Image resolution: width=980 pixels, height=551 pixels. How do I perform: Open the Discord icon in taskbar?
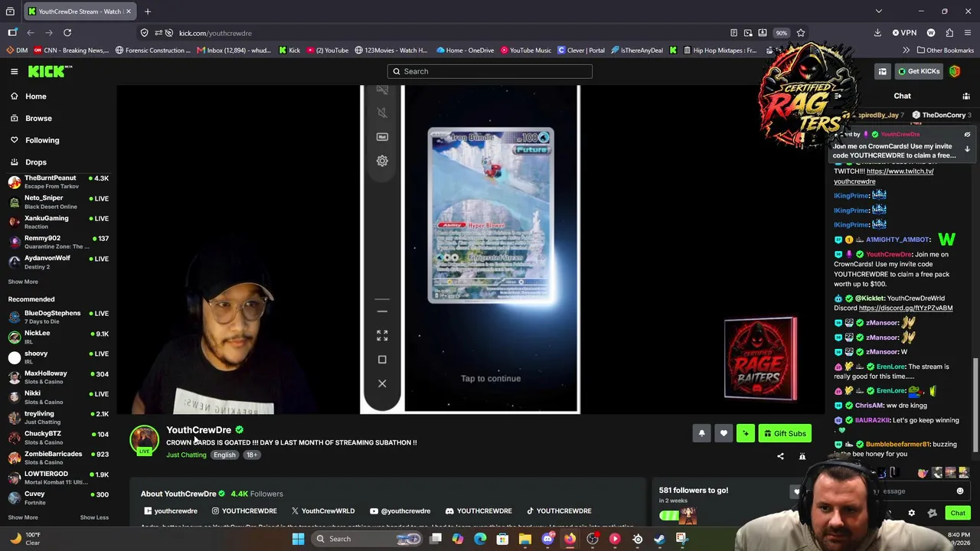pos(547,539)
